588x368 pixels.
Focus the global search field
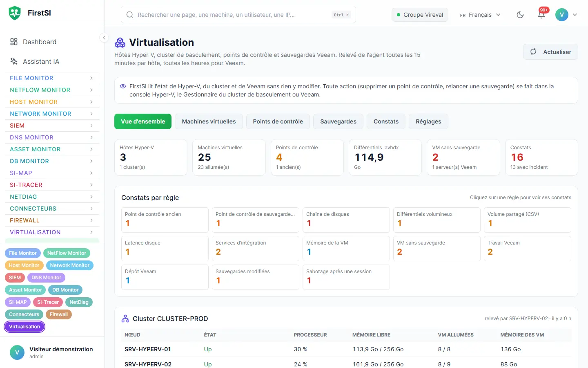coord(238,15)
